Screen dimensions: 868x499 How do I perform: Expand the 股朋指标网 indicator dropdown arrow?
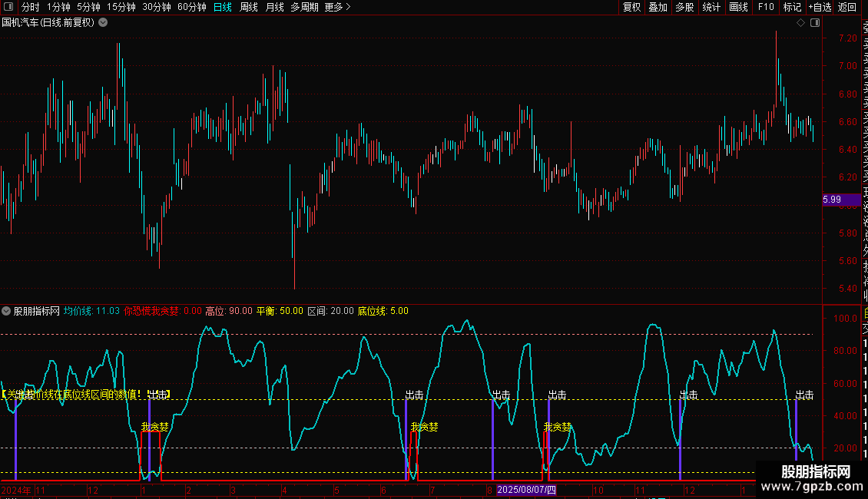point(7,312)
